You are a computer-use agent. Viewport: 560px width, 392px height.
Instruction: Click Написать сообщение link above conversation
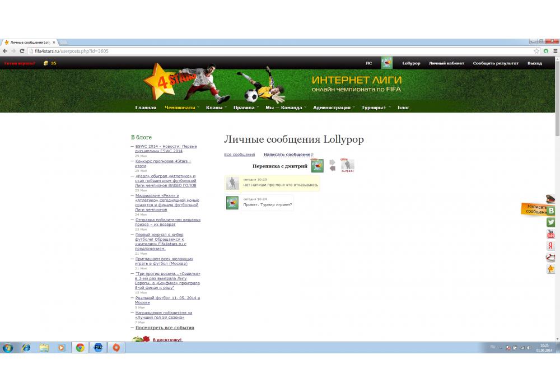pyautogui.click(x=287, y=155)
